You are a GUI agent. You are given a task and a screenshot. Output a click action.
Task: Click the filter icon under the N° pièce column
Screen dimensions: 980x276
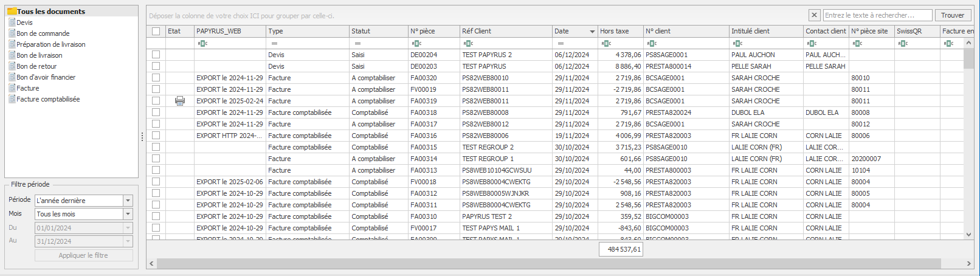pyautogui.click(x=416, y=43)
